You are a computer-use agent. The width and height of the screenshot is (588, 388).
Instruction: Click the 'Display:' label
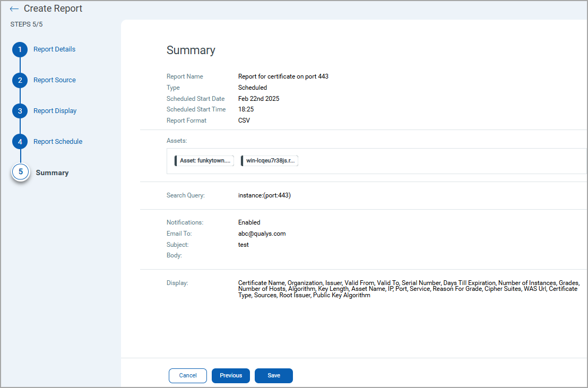(x=177, y=283)
